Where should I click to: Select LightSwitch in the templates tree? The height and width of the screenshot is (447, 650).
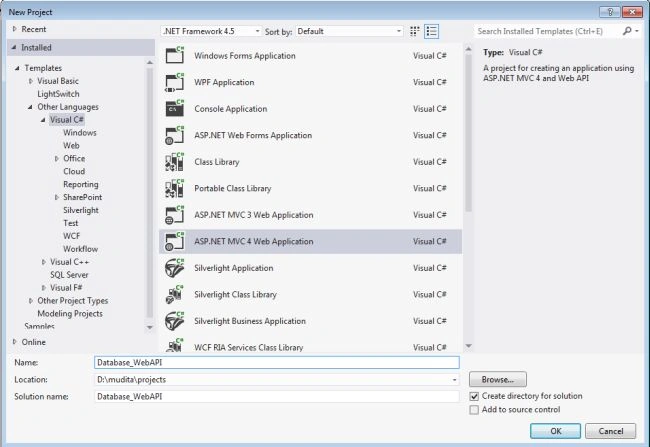tap(58, 94)
